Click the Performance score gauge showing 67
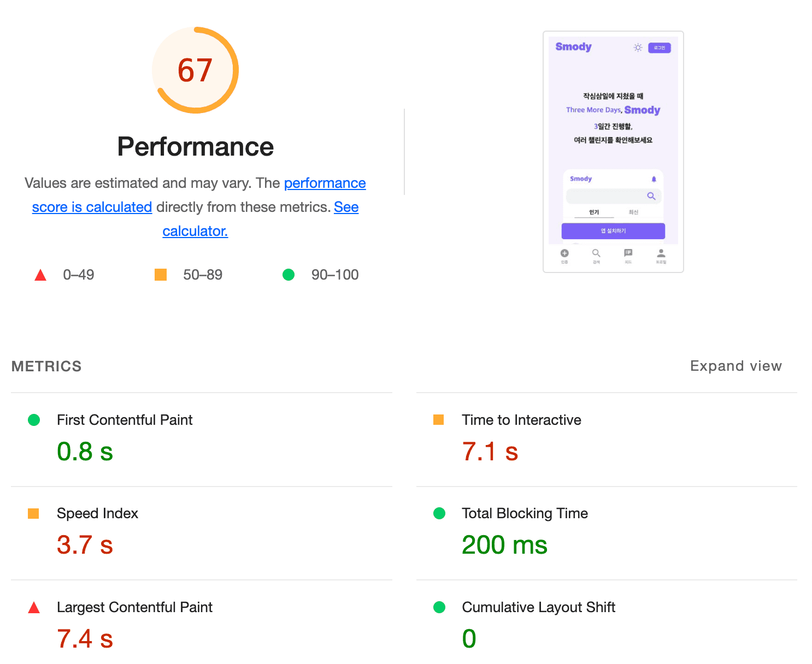 coord(195,70)
